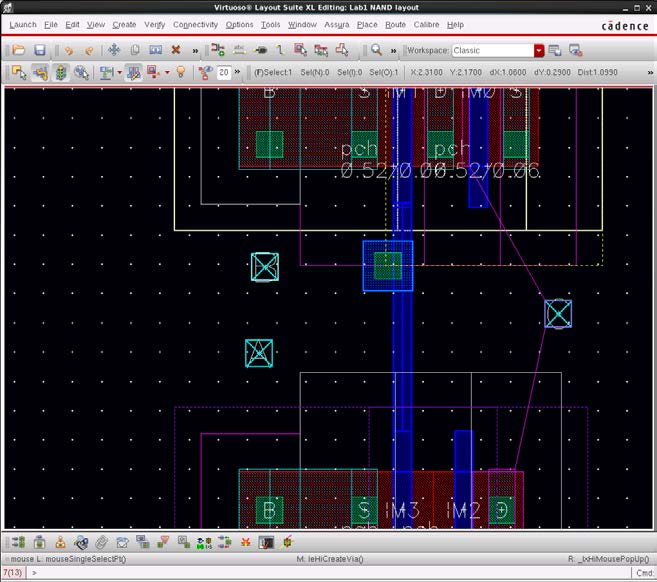
Task: Open the Edit menu
Action: 72,25
